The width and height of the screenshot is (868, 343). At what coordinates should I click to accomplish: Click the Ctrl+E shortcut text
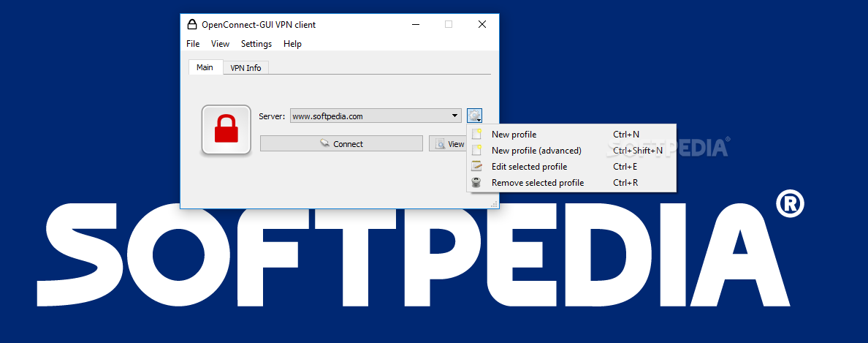coord(625,166)
